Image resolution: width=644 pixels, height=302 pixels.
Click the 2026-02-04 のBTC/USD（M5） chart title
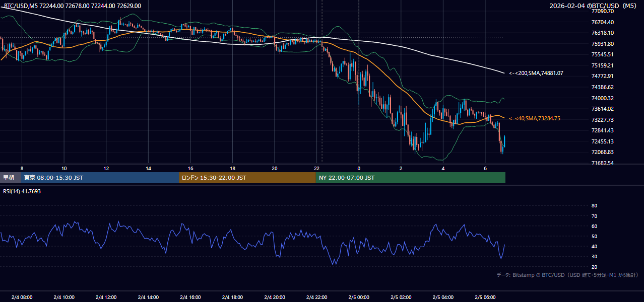coord(594,6)
